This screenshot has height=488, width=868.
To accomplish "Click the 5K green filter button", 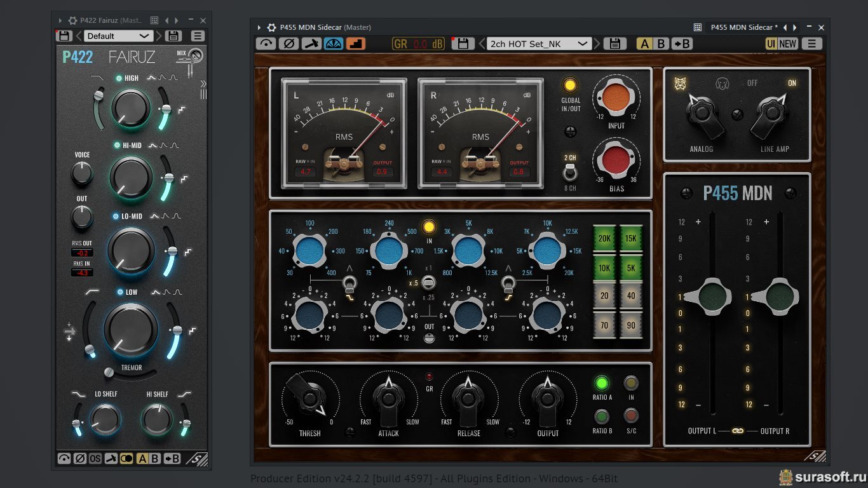I will 631,268.
